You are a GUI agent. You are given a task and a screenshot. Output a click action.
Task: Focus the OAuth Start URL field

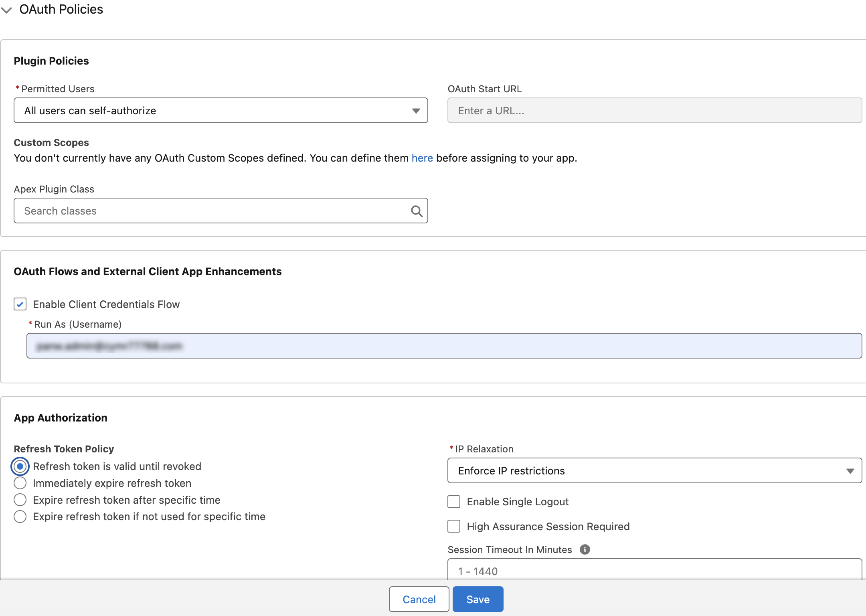click(654, 110)
